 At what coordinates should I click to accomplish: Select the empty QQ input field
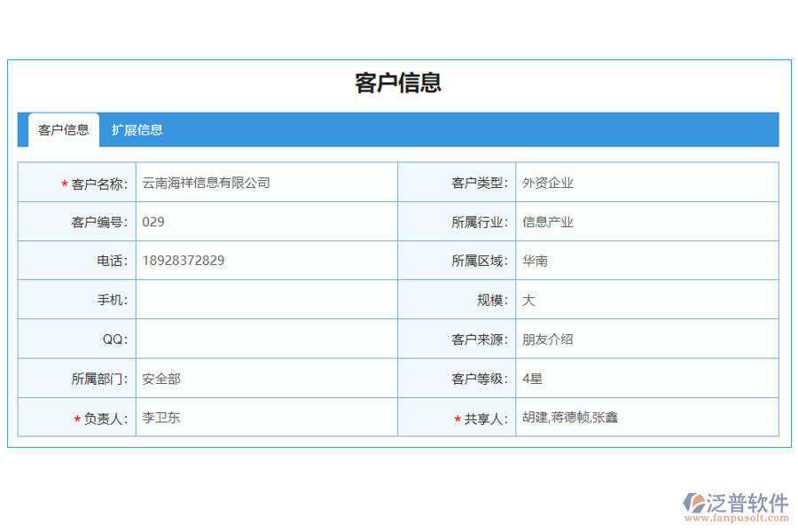pyautogui.click(x=266, y=339)
